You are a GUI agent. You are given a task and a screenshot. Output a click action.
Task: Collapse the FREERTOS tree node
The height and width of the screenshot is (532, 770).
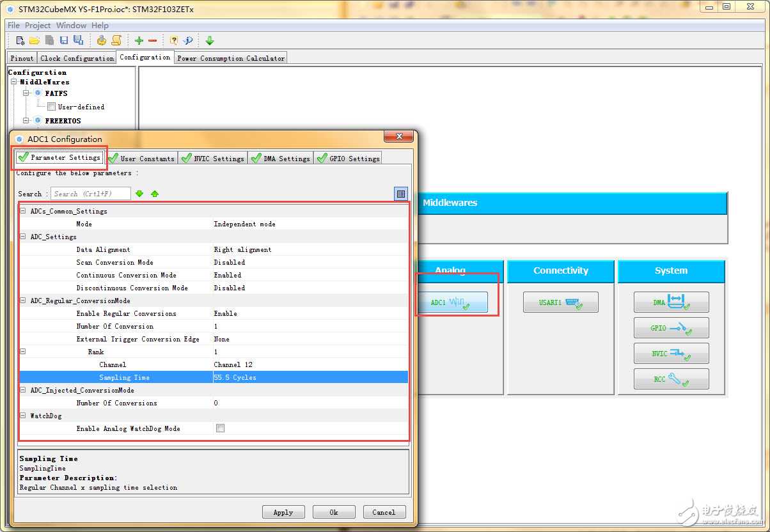tap(26, 120)
